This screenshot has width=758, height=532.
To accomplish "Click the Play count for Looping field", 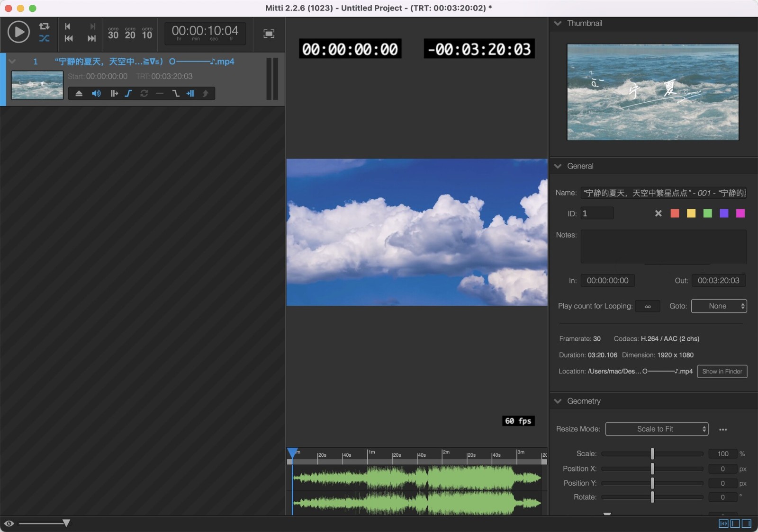I will pos(648,306).
